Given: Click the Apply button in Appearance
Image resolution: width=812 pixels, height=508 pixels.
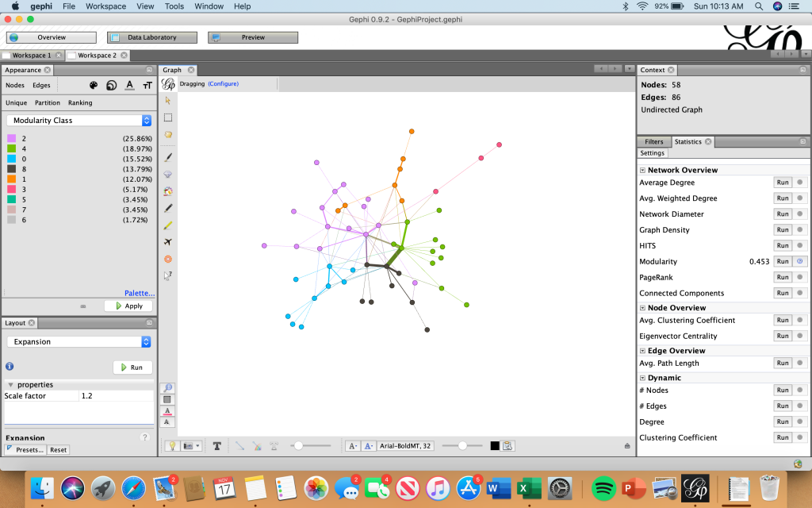Looking at the screenshot, I should 128,306.
